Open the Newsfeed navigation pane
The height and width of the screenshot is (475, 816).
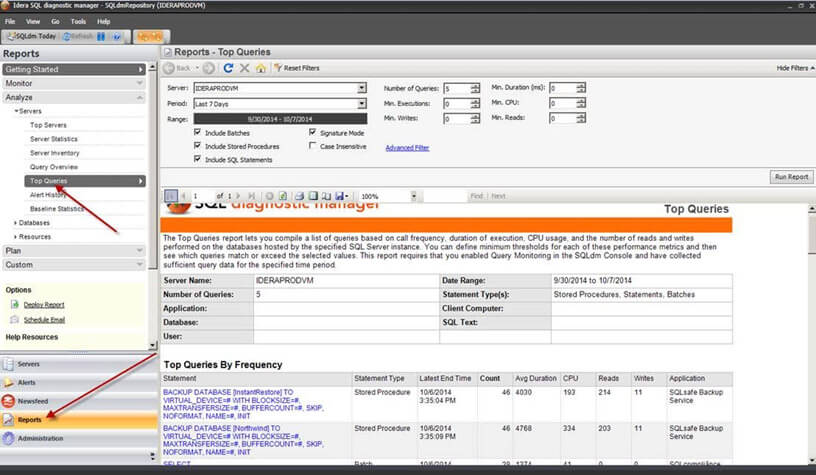(78, 401)
